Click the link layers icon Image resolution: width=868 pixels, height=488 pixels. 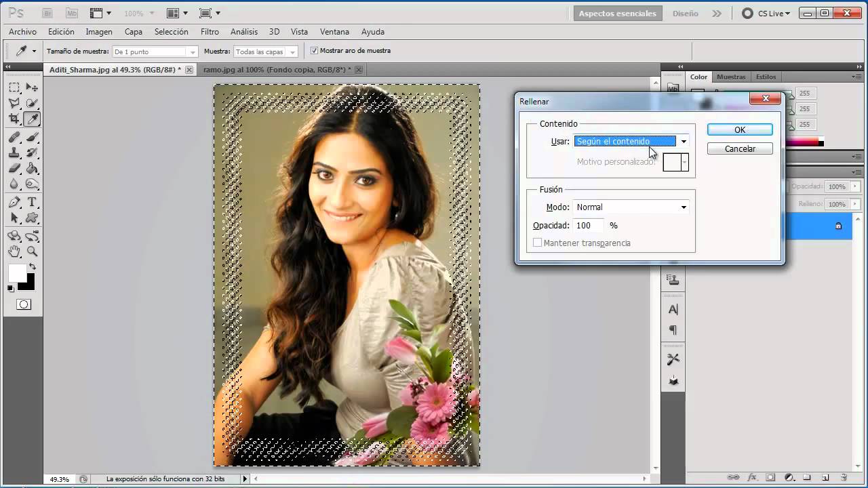pyautogui.click(x=733, y=477)
